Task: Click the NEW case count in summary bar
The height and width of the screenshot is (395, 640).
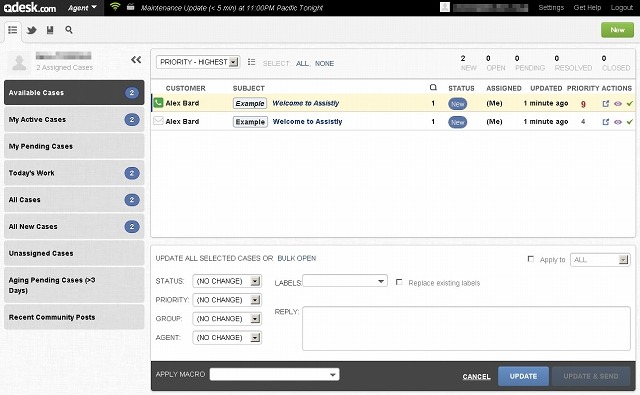Action: coord(469,63)
